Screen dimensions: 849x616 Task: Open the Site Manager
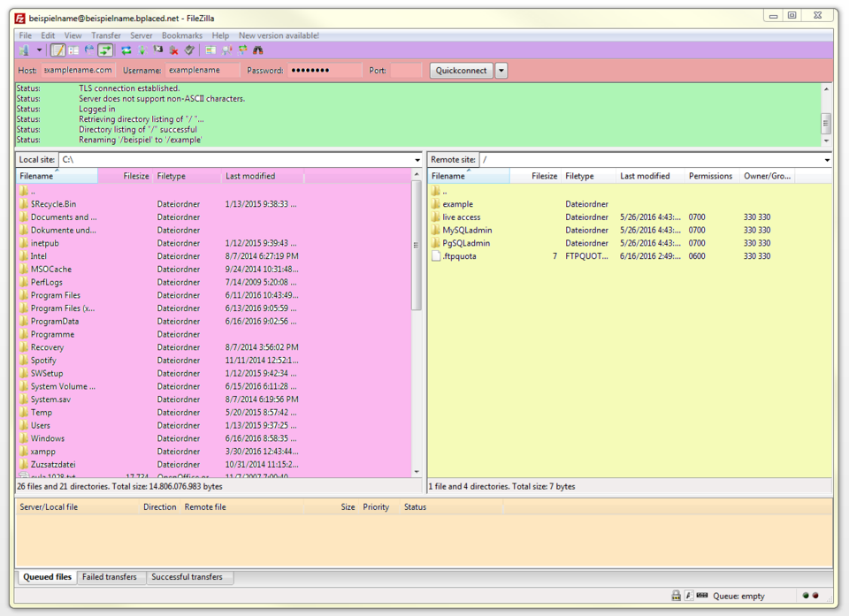point(24,50)
